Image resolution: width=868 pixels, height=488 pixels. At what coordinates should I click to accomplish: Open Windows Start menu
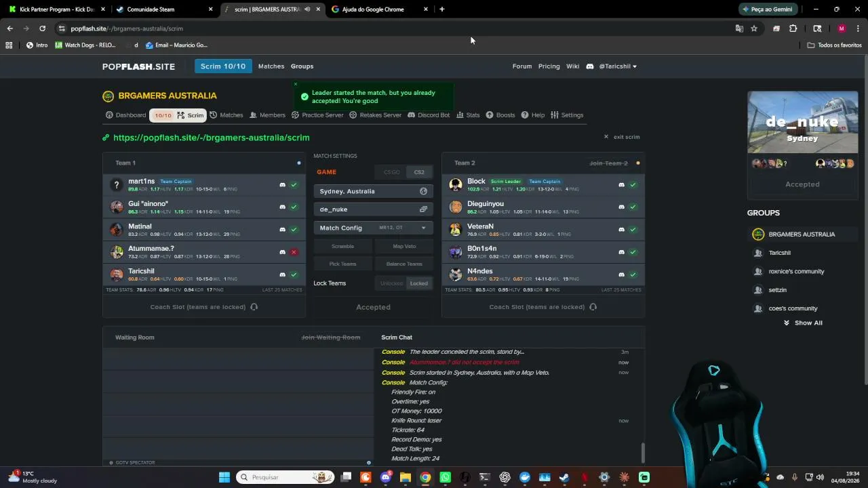[224, 477]
